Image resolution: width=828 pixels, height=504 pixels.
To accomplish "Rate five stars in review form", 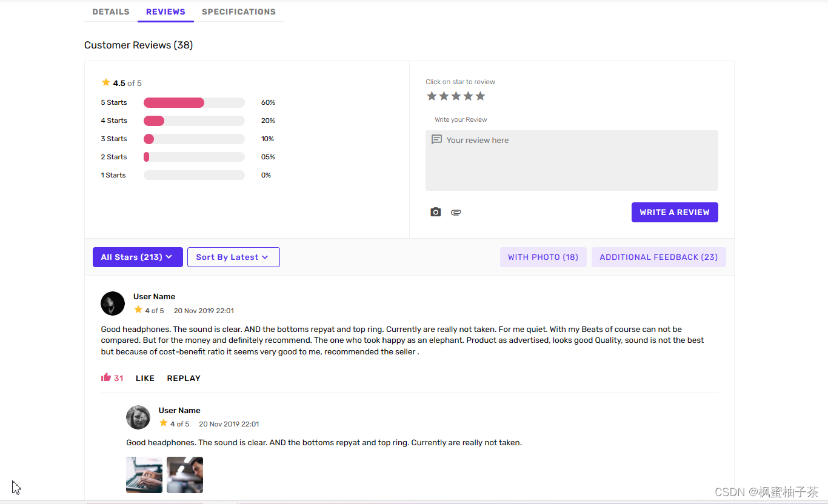I will 480,96.
